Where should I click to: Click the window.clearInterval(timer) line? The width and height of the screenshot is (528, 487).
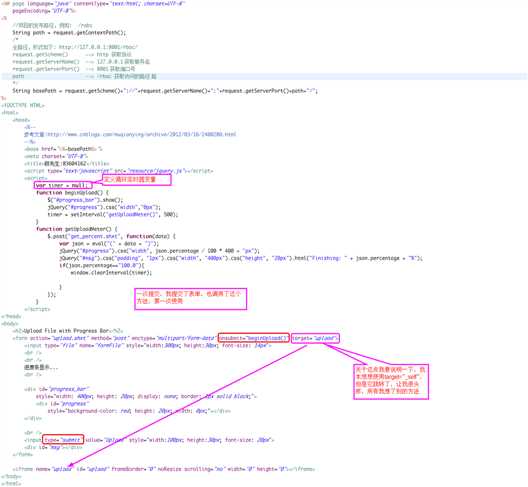pos(111,273)
